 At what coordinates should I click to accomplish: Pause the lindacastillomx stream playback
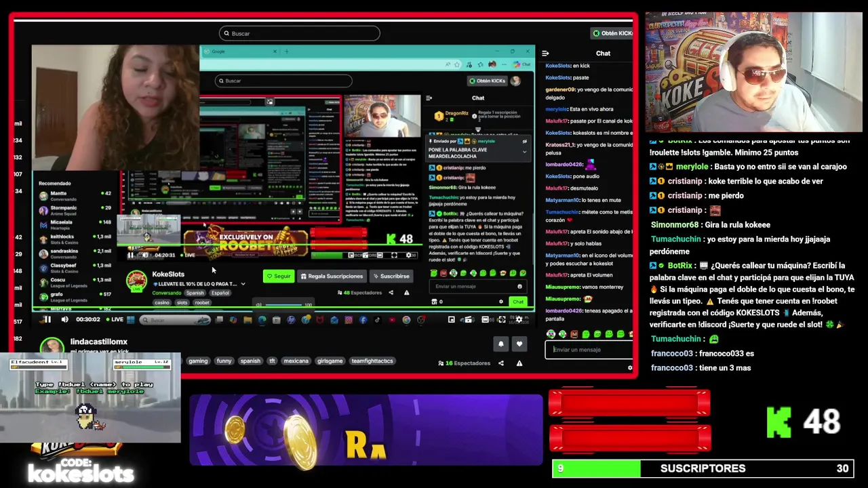coord(47,320)
